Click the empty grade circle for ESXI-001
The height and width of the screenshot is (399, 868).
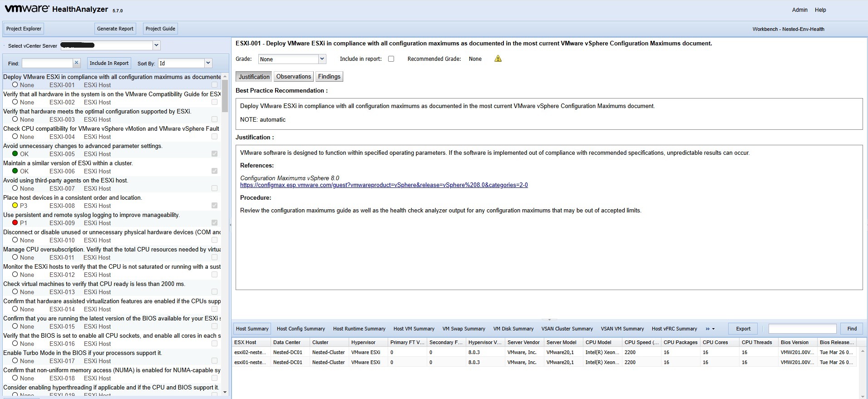(x=15, y=84)
